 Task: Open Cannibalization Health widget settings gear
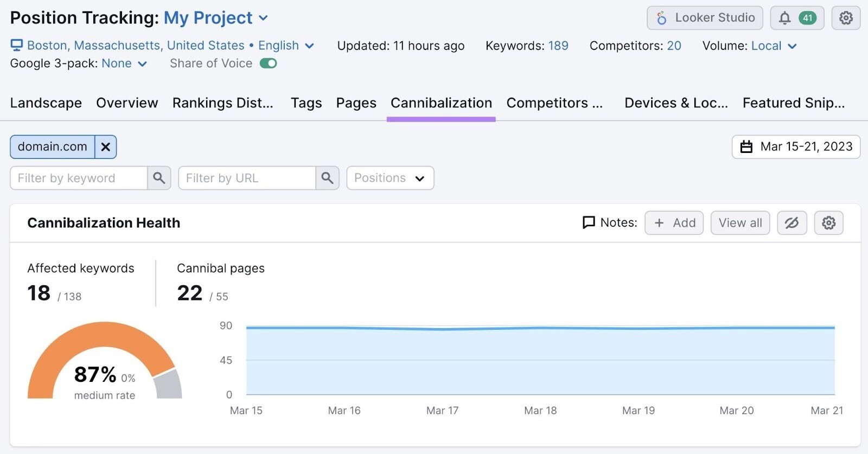coord(828,223)
